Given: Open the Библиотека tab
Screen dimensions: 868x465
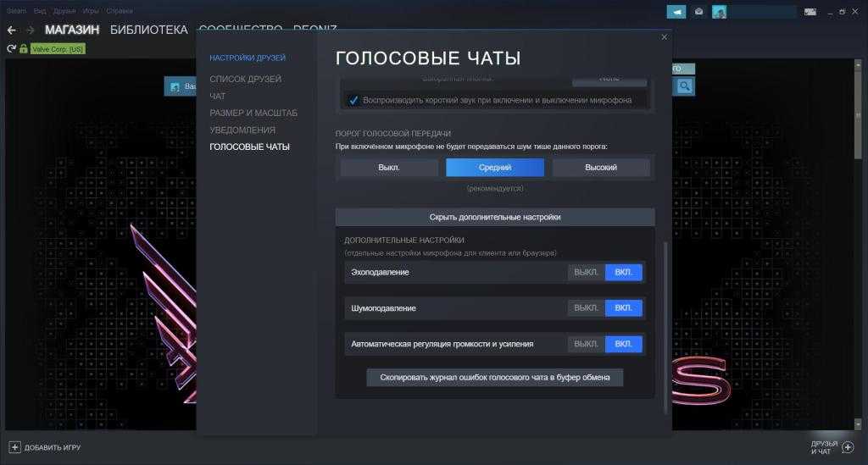Looking at the screenshot, I should [148, 30].
